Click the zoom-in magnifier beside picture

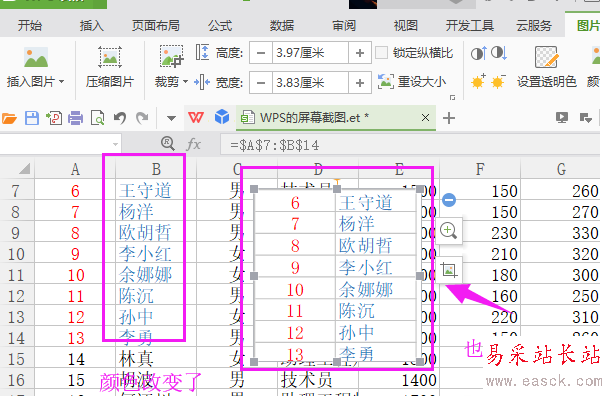[448, 231]
